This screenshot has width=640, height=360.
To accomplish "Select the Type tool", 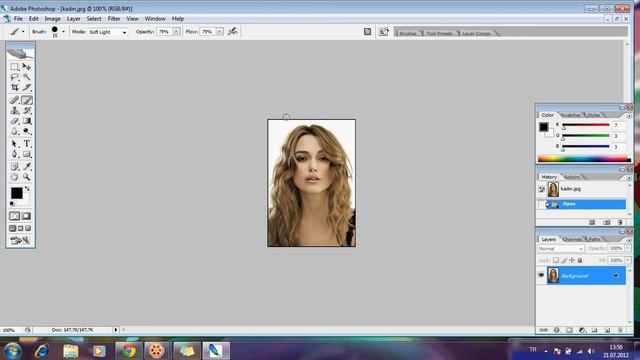I will click(27, 144).
